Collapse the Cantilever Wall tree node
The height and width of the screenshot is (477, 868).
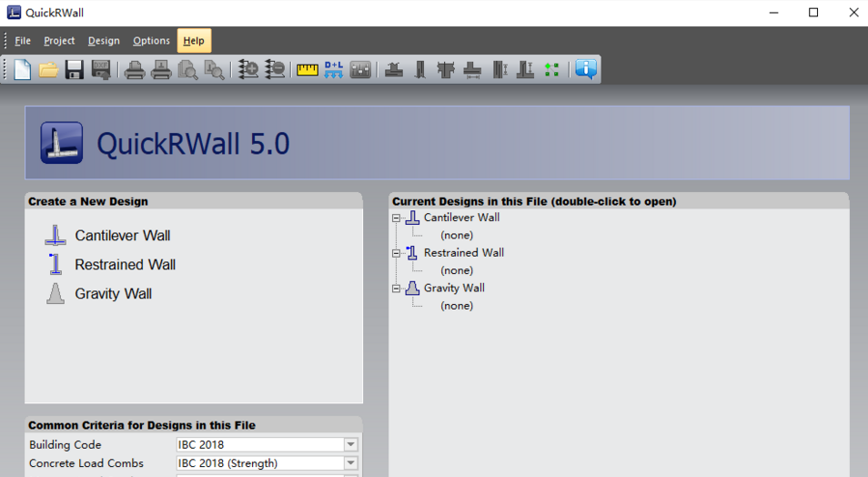(x=397, y=218)
